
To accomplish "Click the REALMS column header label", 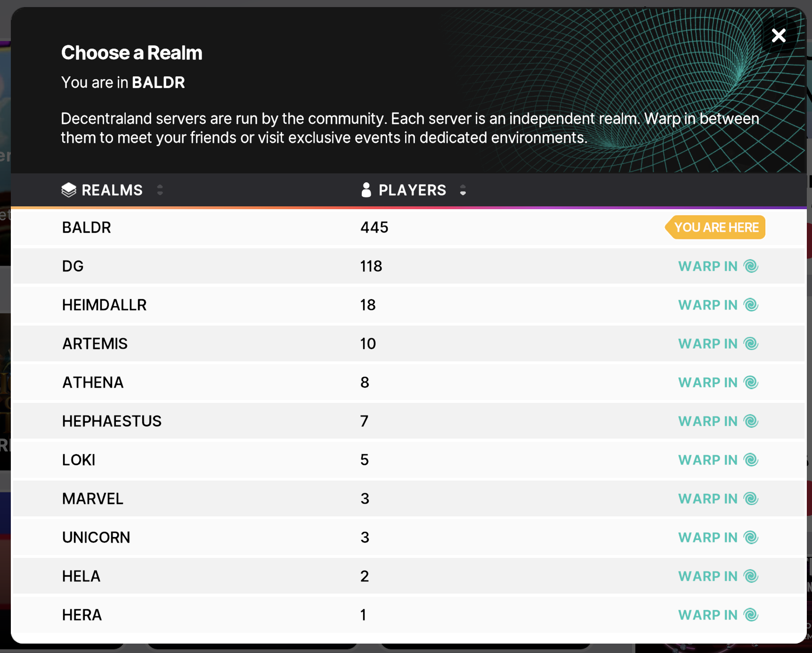I will (112, 190).
